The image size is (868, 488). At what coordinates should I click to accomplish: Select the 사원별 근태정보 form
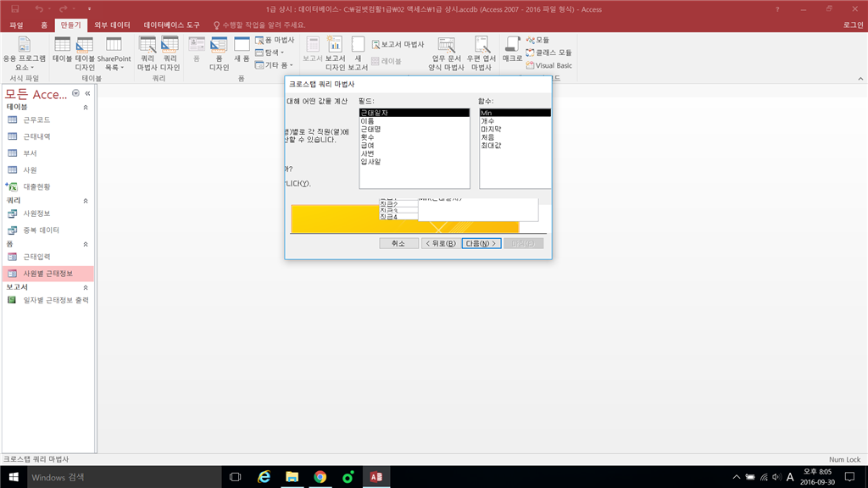pyautogui.click(x=48, y=274)
